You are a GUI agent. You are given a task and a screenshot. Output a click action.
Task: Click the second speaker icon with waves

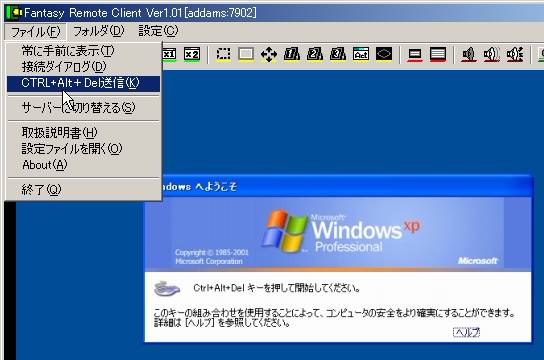492,54
